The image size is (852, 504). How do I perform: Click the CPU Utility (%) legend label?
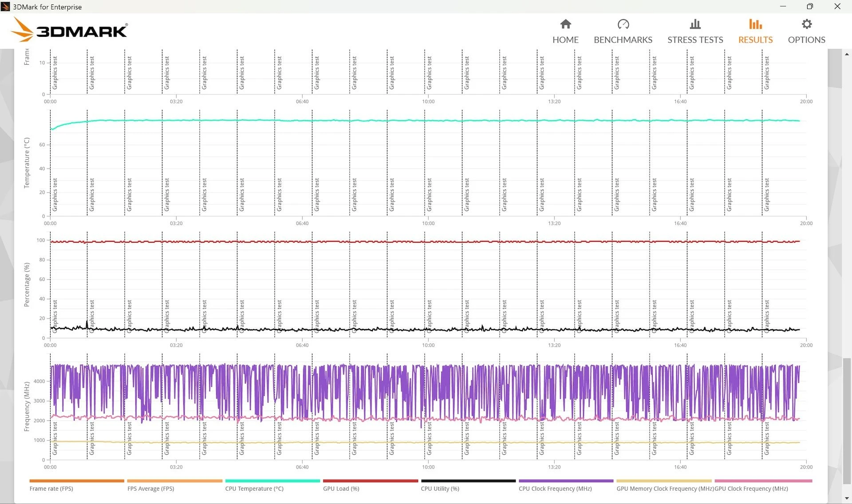point(440,488)
